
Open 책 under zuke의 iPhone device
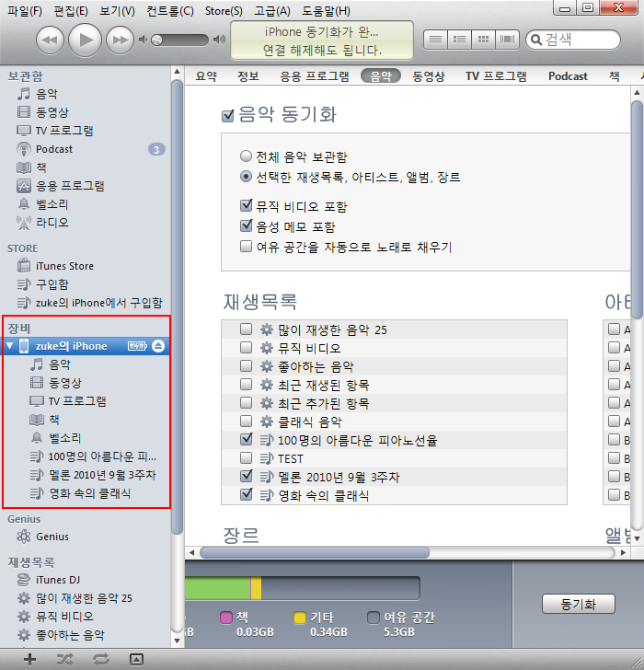point(53,420)
